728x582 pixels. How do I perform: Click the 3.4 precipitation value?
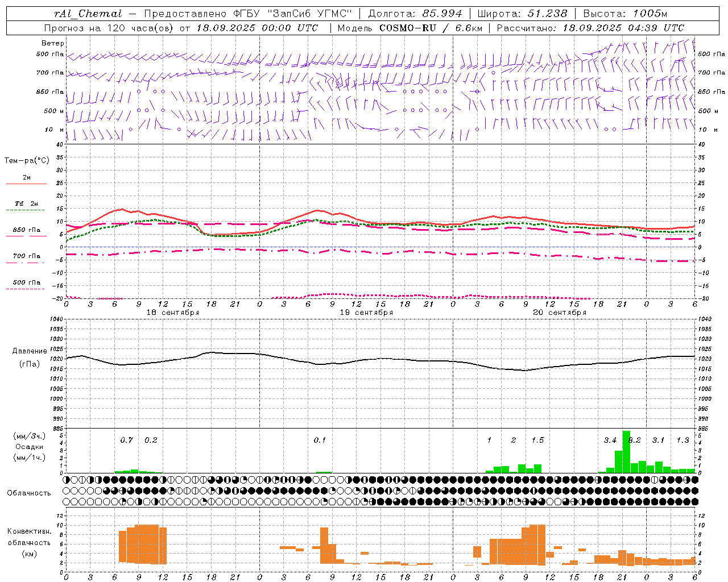click(x=610, y=440)
